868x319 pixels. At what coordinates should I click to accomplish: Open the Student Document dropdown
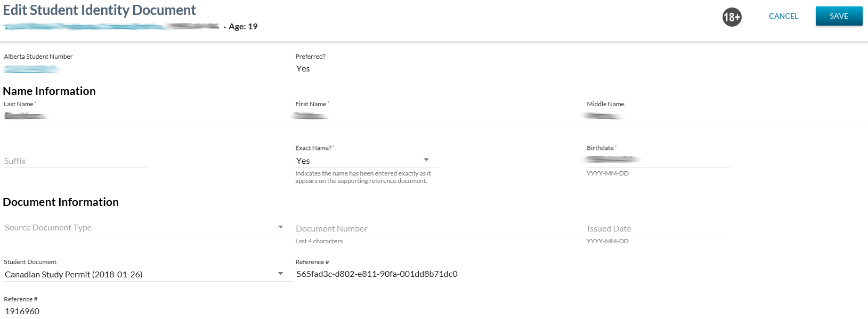[147, 274]
